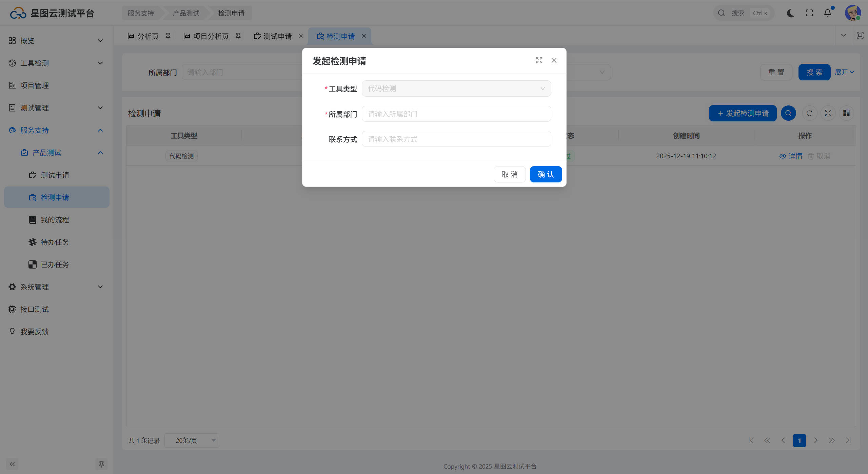
Task: Click the round blue search icon
Action: [x=788, y=113]
